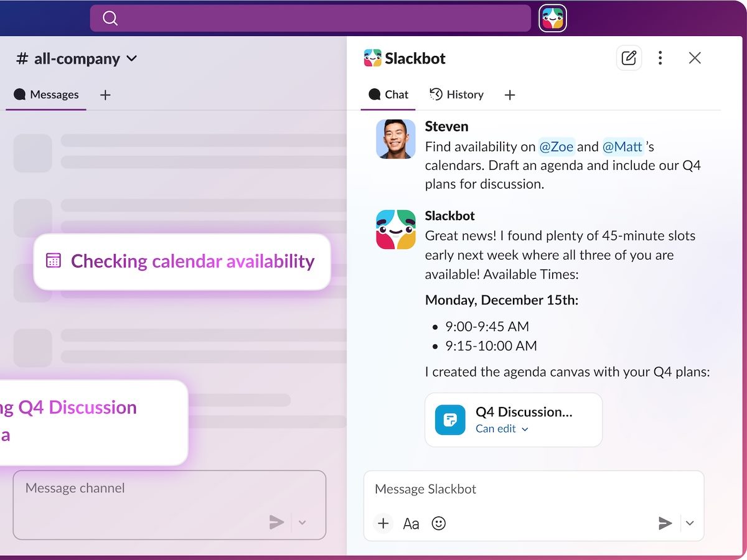Click the blue Q4 Discussion canvas icon

[449, 420]
